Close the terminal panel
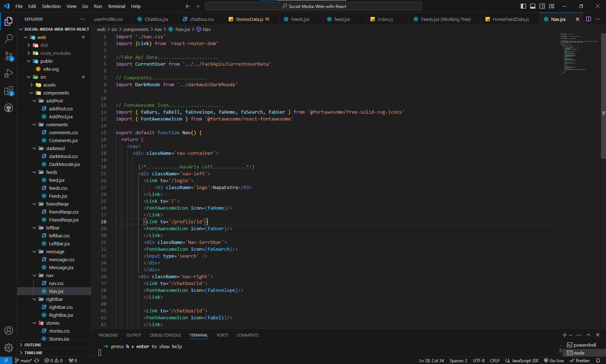Viewport: 606px width, 364px height. [598, 335]
